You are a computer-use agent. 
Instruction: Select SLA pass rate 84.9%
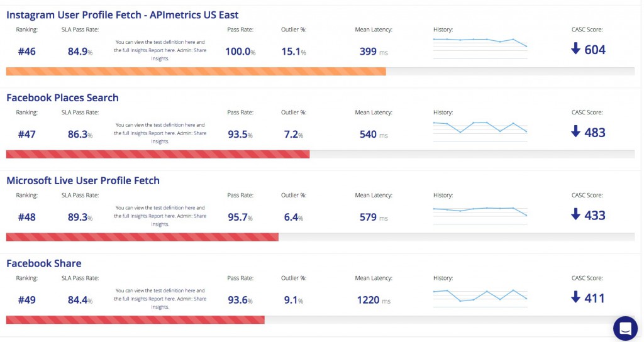(x=80, y=52)
